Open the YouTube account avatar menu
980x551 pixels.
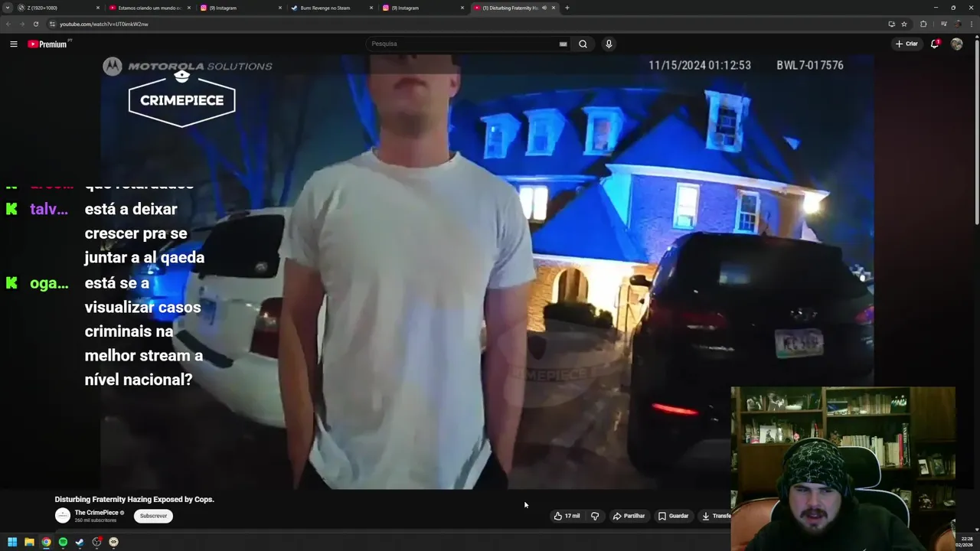click(956, 44)
